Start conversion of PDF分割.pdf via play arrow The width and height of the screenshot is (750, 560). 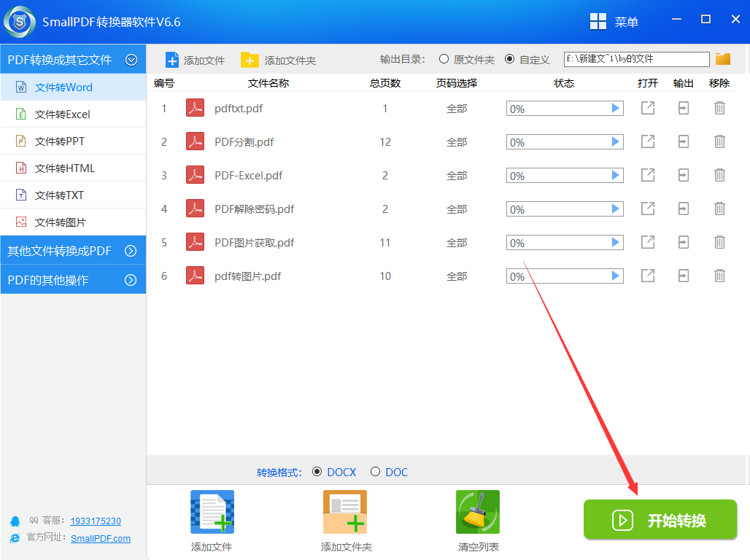616,141
